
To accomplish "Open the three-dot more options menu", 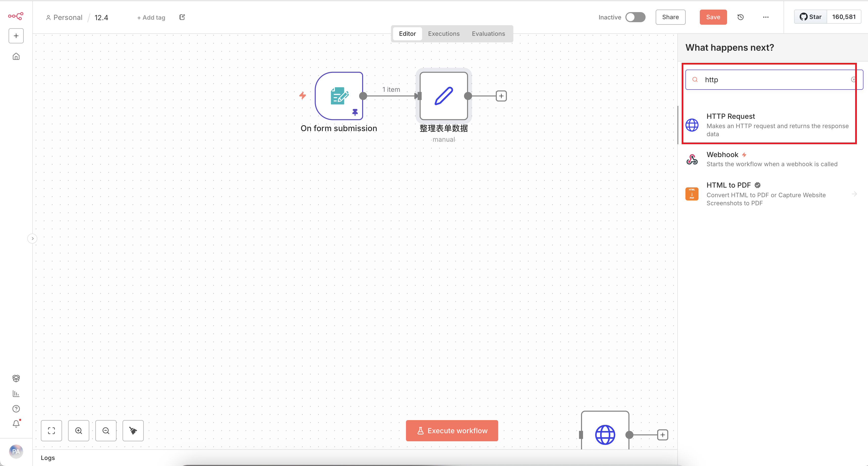I will pyautogui.click(x=766, y=17).
